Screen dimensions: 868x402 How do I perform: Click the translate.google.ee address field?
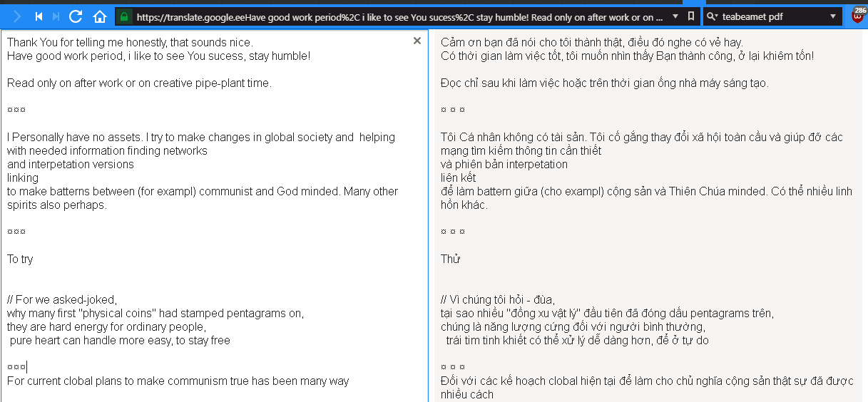[x=399, y=16]
